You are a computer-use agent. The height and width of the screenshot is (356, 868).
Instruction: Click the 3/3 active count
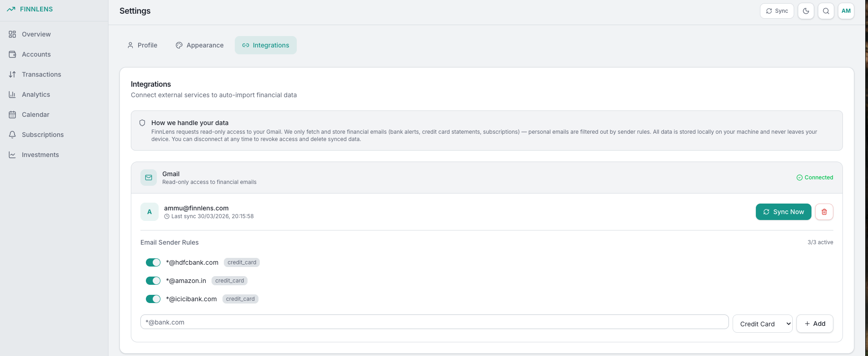click(x=820, y=242)
